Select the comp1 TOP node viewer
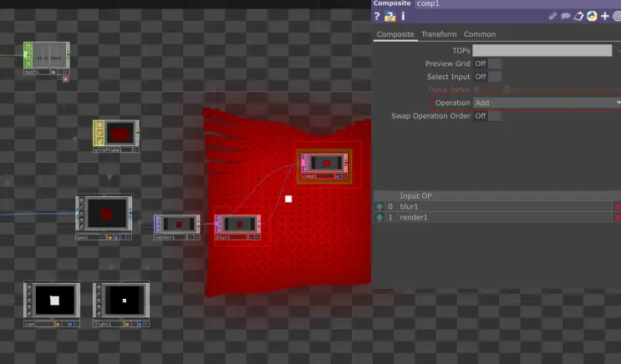This screenshot has height=364, width=621. (326, 163)
